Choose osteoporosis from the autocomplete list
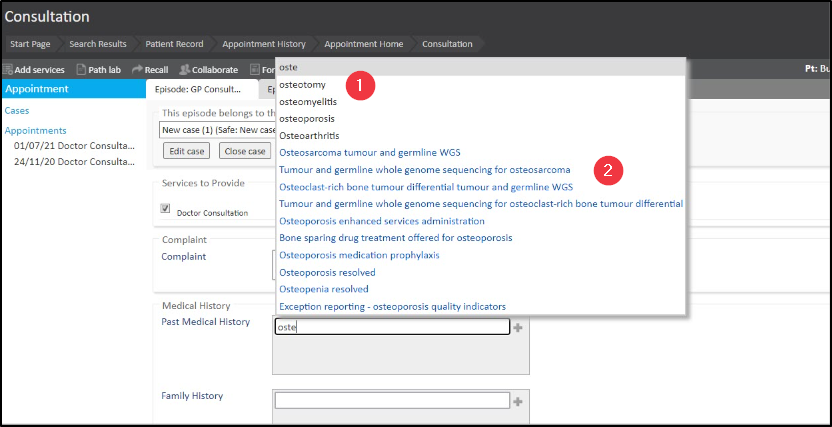The image size is (832, 427). coord(307,118)
